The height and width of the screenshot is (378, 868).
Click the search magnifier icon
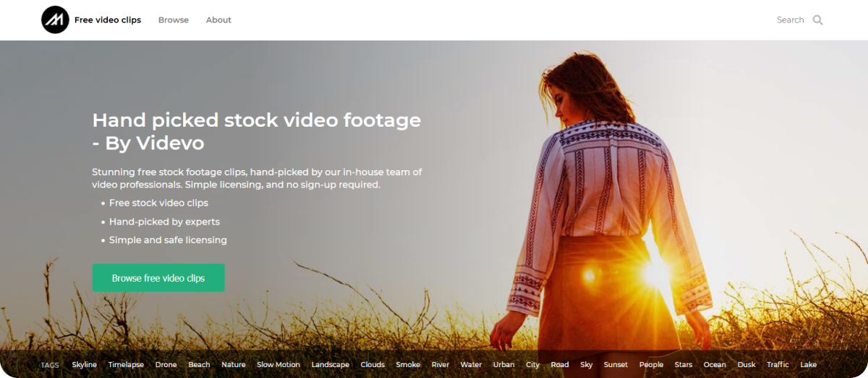818,20
